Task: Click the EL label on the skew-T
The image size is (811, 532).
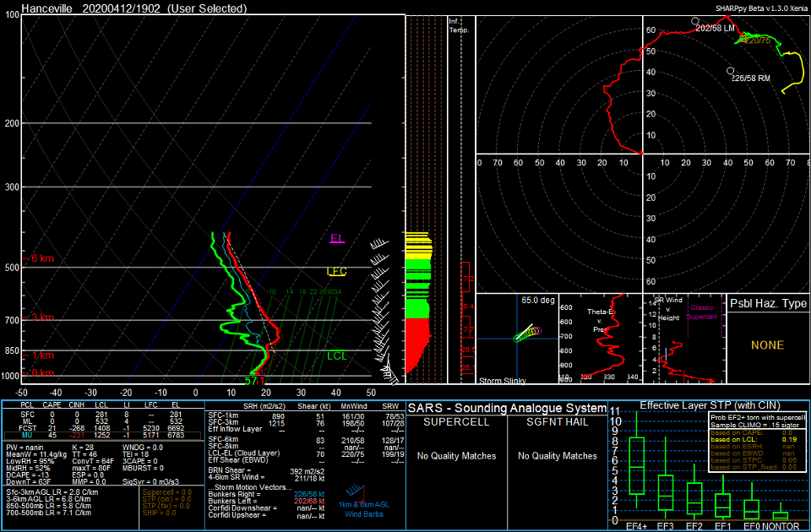Action: 337,239
